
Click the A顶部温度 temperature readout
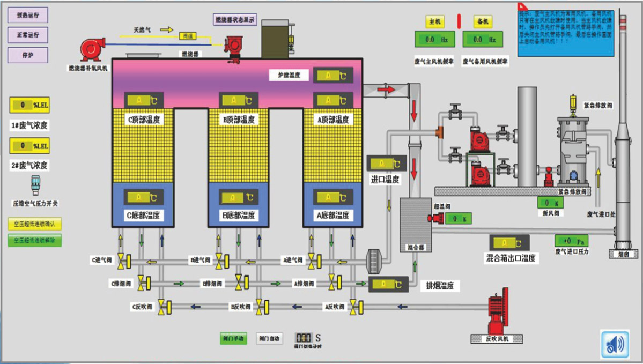(333, 100)
